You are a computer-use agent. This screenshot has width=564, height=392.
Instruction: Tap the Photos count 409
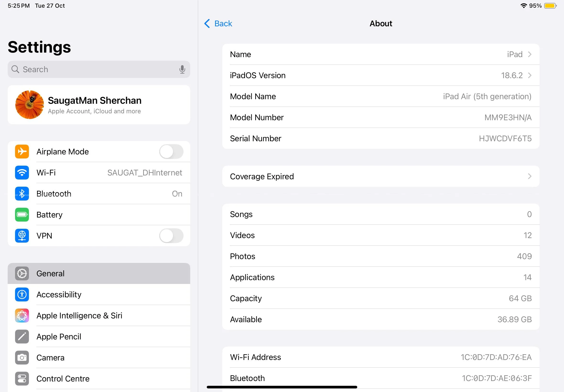tap(524, 256)
